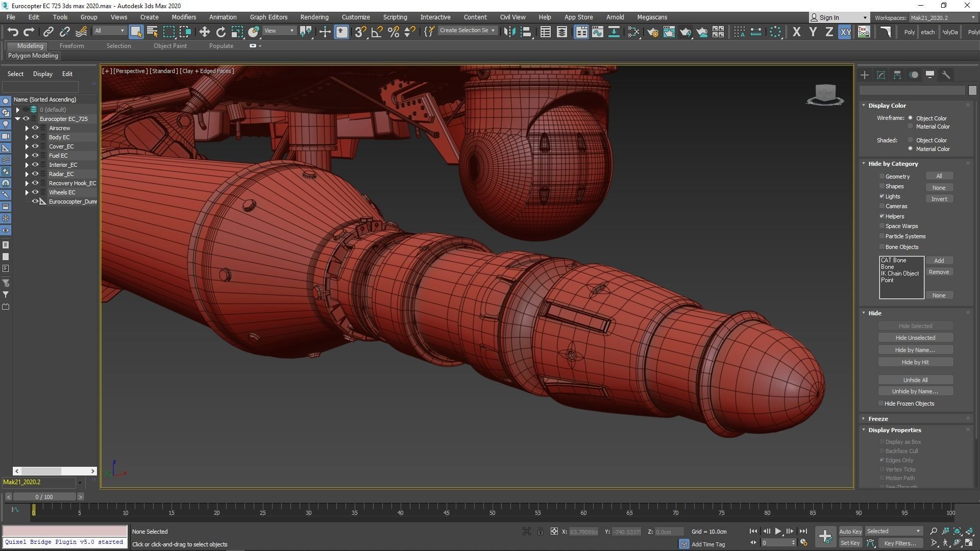Open the Utilities panel wrench icon
This screenshot has height=551, width=980.
[946, 75]
